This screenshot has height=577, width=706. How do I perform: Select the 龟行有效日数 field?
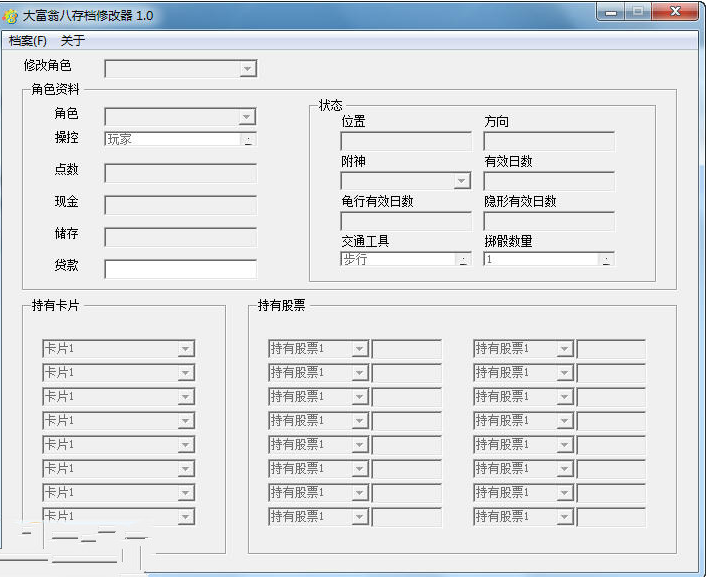pos(406,222)
